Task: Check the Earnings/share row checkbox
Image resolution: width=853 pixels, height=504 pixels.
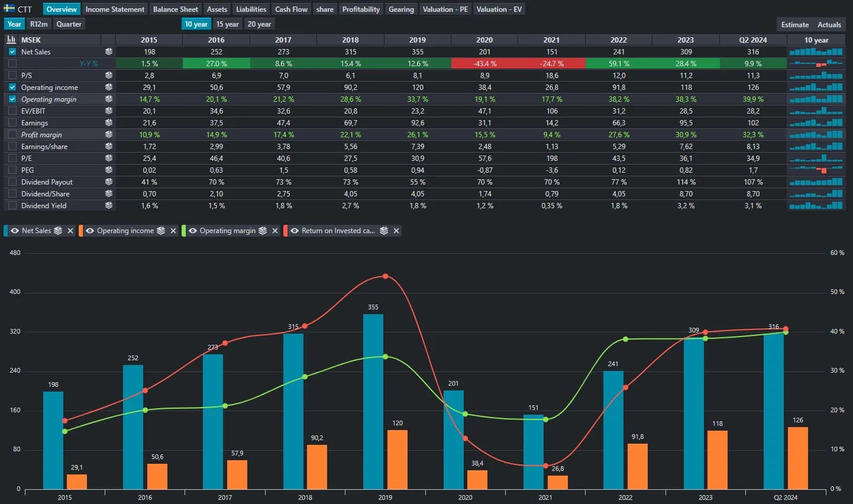Action: point(12,146)
